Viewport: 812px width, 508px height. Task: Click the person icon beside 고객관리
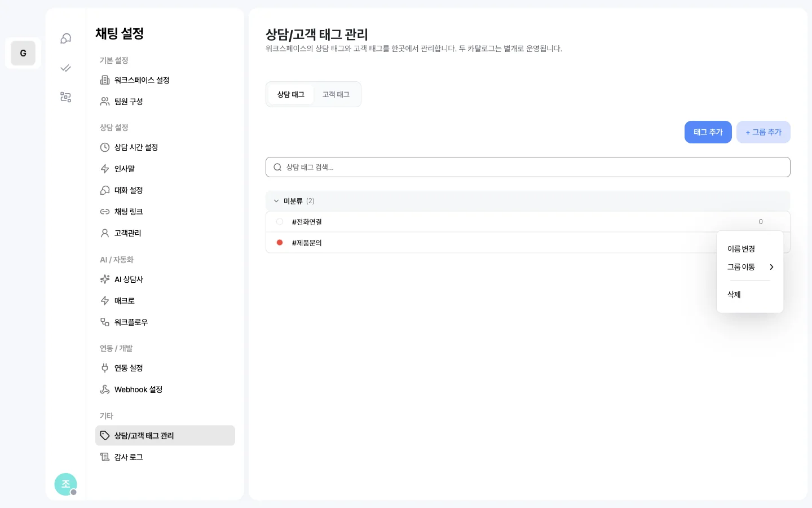pos(105,233)
